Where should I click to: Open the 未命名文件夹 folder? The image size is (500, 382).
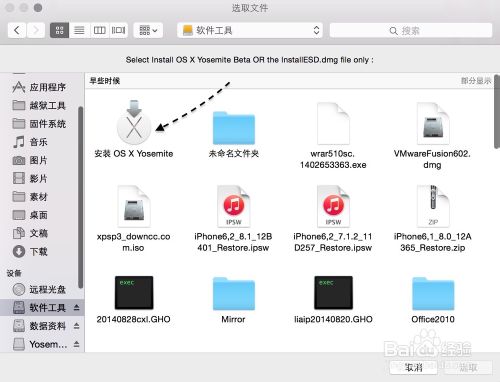click(234, 127)
